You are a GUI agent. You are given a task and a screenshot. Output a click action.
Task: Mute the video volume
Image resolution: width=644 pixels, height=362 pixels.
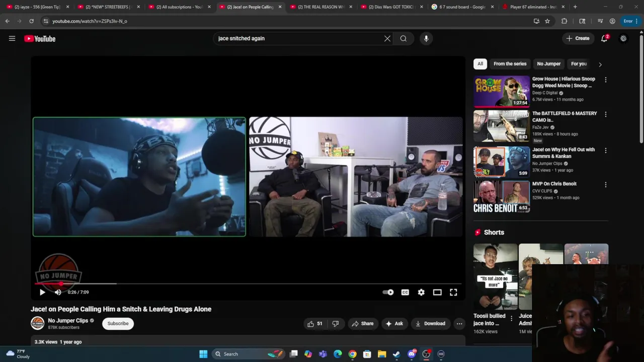click(58, 292)
